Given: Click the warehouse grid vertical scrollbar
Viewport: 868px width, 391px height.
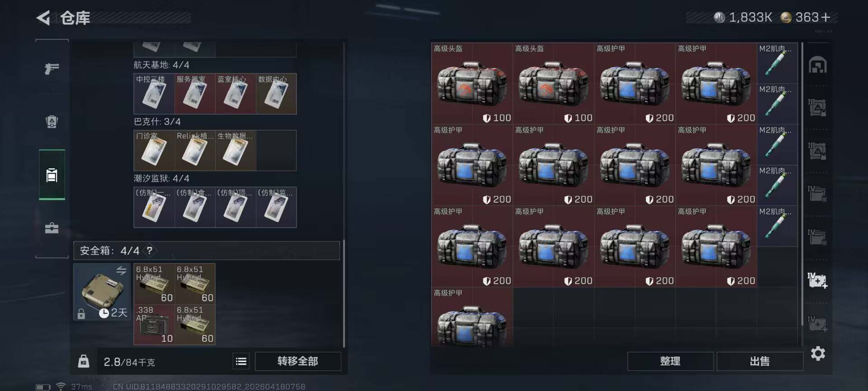Looking at the screenshot, I should tap(802, 195).
